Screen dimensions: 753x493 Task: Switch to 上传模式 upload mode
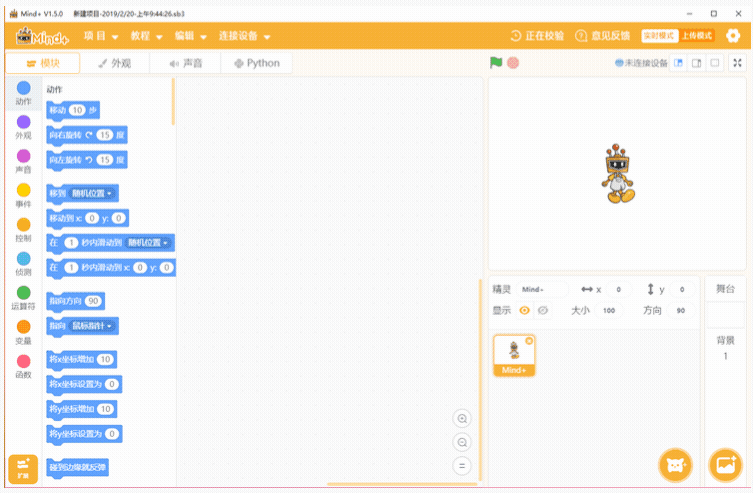click(696, 36)
